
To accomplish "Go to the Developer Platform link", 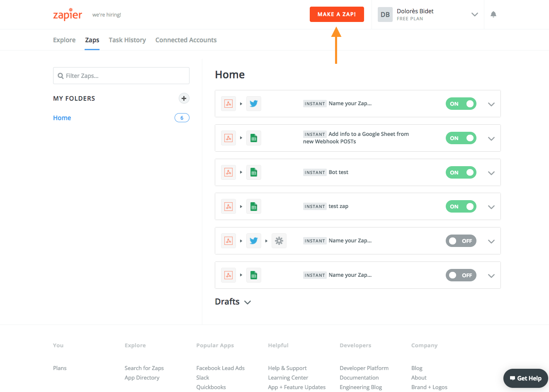I will pos(364,368).
